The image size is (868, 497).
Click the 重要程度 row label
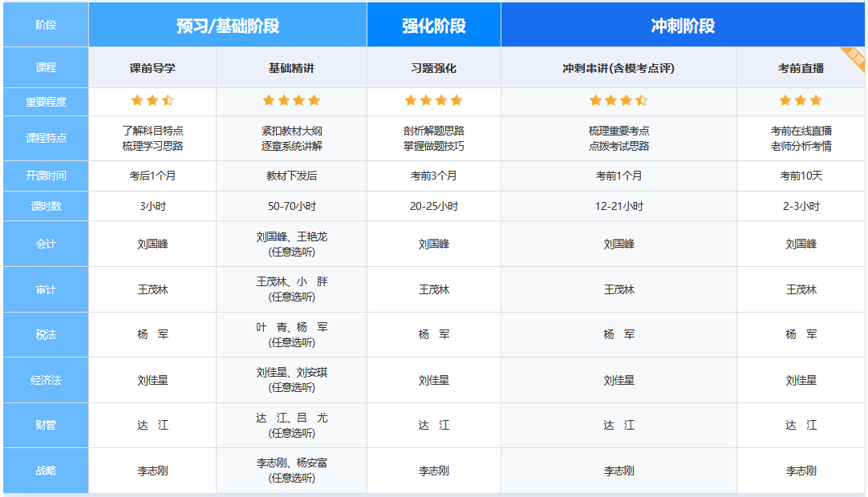coord(46,102)
